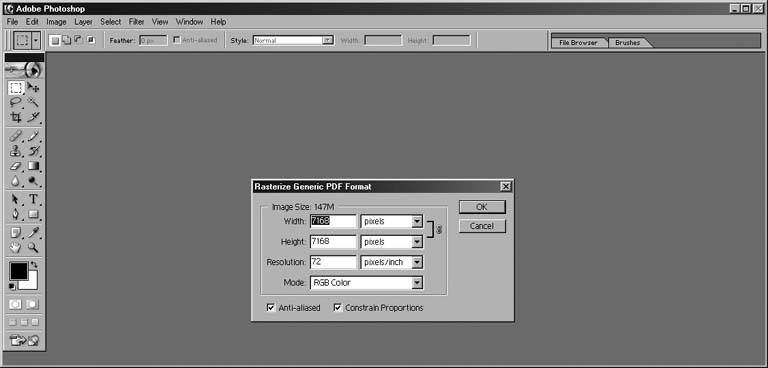Select the Eraser tool
This screenshot has height=368, width=768.
coord(16,166)
